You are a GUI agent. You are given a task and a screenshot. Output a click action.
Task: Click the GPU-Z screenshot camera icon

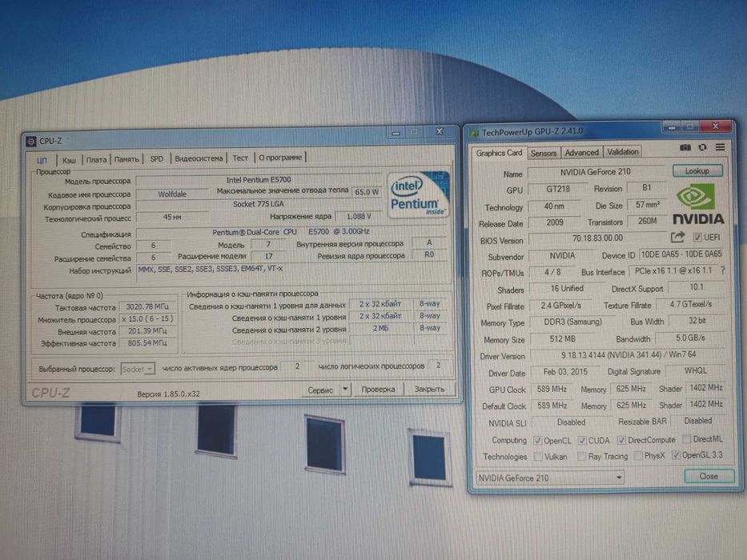(x=685, y=147)
